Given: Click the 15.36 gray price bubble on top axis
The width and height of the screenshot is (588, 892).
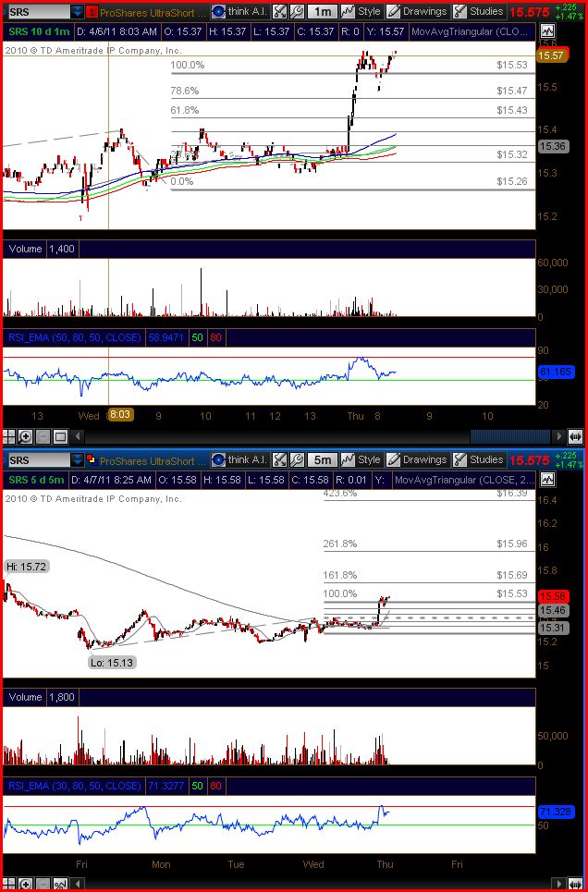Looking at the screenshot, I should (552, 147).
